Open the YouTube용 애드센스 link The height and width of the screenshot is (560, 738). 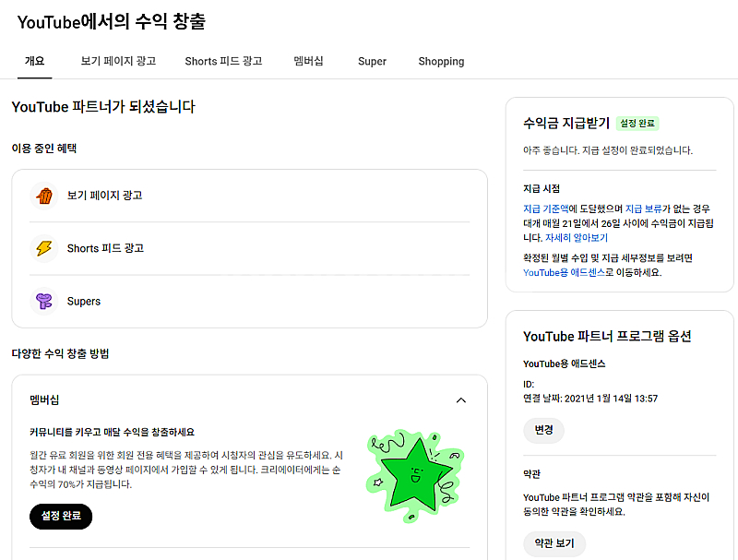pyautogui.click(x=564, y=272)
